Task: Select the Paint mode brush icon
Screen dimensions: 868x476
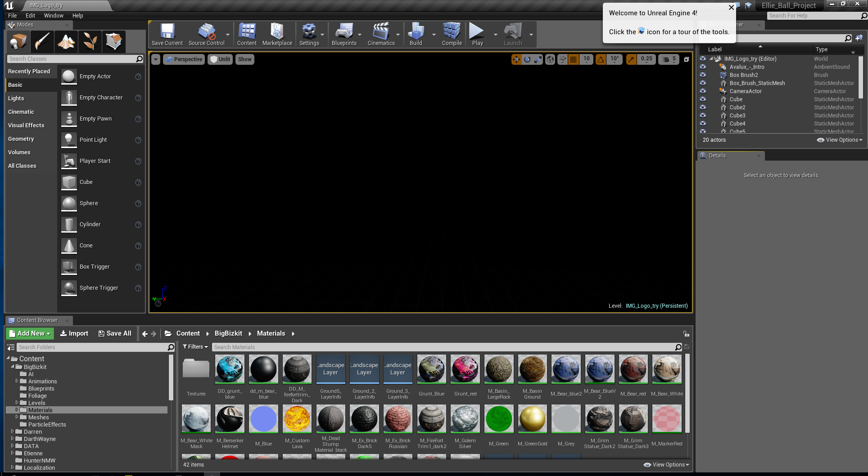Action: point(42,42)
